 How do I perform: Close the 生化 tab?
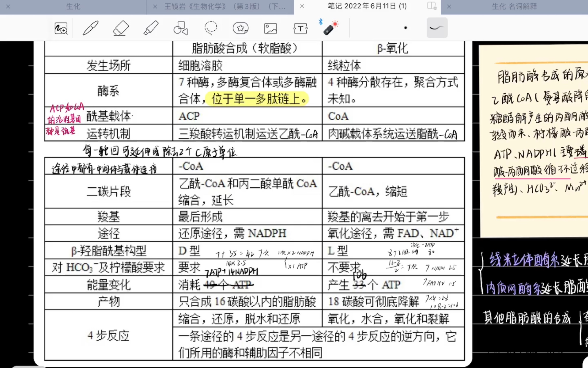(x=8, y=6)
